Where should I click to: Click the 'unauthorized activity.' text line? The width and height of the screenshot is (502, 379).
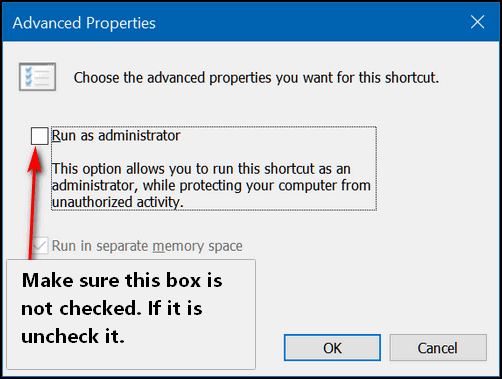[118, 202]
